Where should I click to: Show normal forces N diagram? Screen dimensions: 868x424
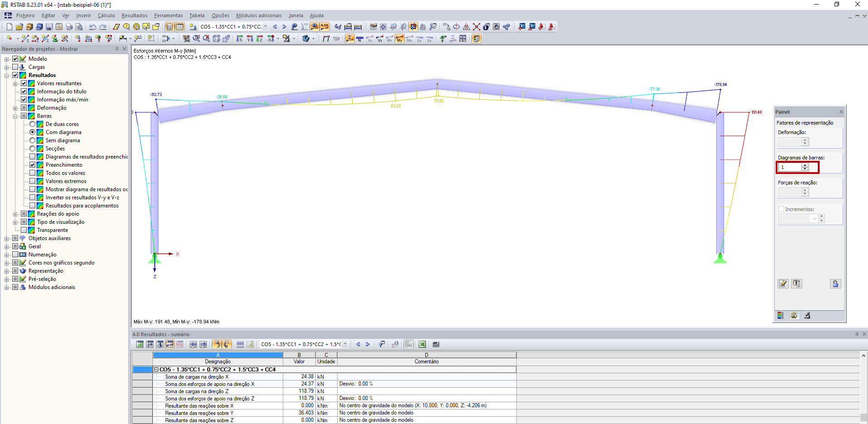[x=360, y=39]
